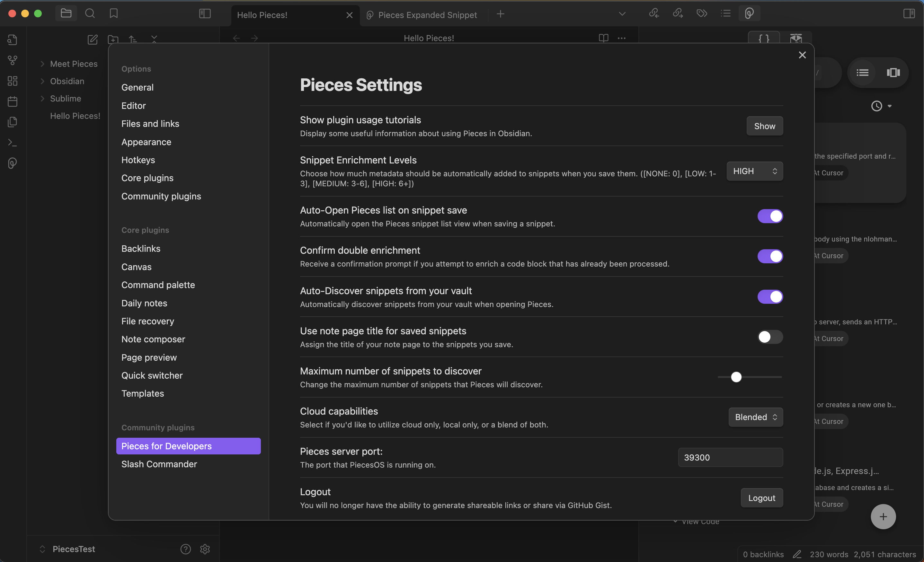Open Hello Pieces! note in explorer
Viewport: 924px width, 562px height.
point(75,116)
